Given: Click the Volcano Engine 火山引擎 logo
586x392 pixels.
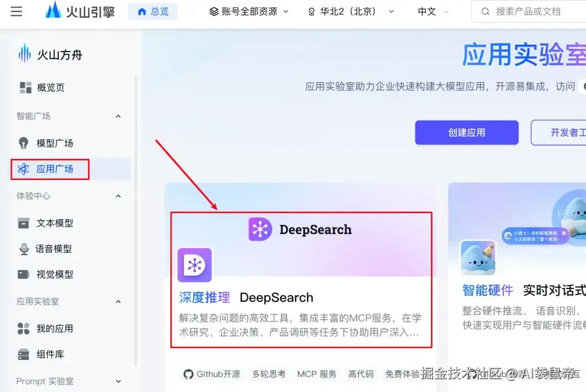Looking at the screenshot, I should [x=80, y=11].
